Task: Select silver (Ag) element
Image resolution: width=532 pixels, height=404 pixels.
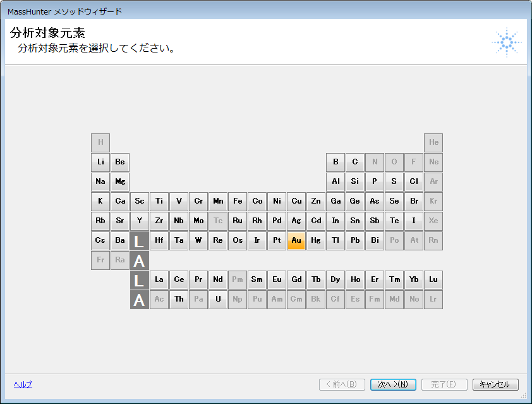Action: 296,221
